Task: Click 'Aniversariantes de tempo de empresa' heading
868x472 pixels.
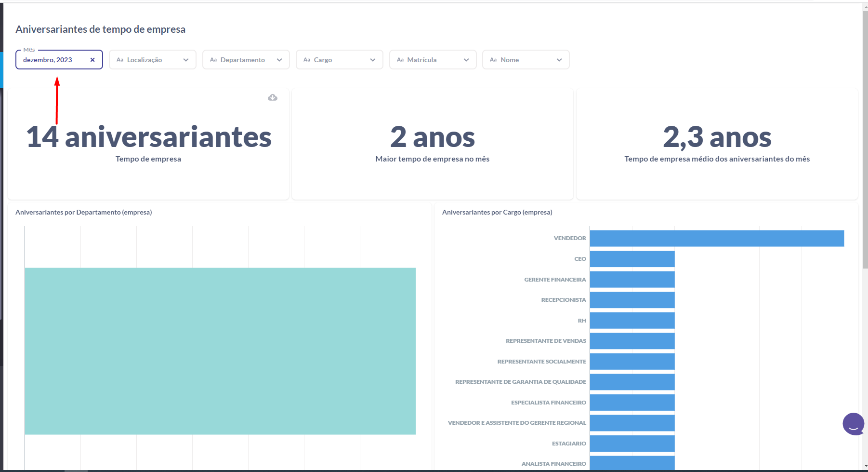Action: tap(100, 29)
